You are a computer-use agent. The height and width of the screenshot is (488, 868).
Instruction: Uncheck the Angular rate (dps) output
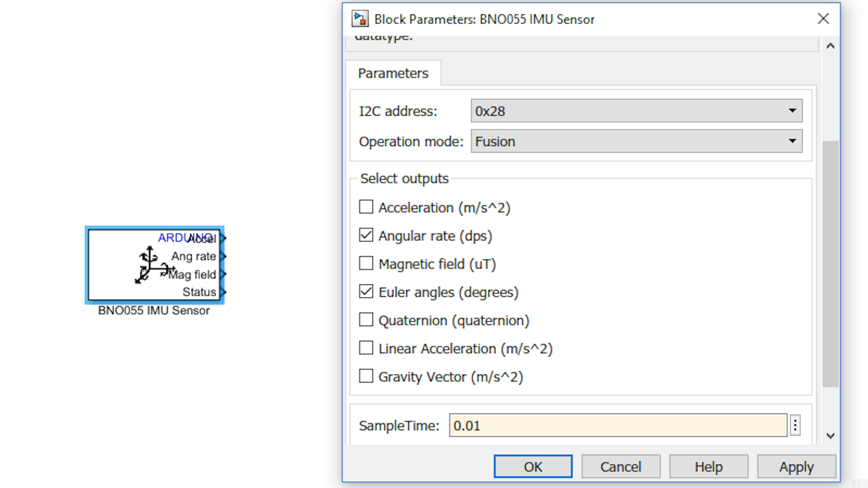click(366, 235)
